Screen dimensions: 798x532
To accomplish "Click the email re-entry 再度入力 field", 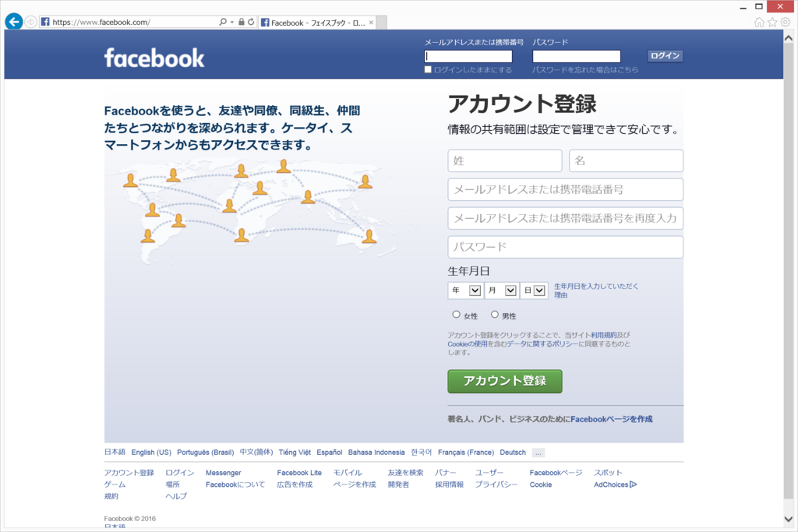I will point(566,218).
